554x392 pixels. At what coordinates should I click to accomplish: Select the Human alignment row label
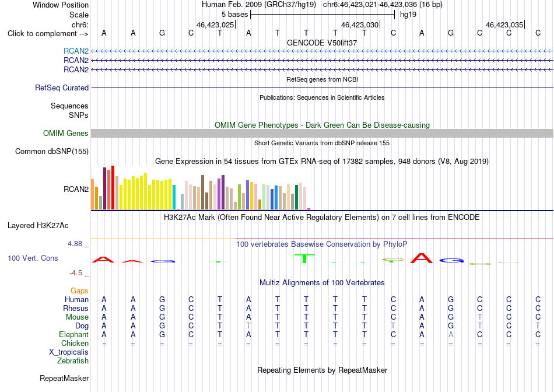(x=76, y=299)
